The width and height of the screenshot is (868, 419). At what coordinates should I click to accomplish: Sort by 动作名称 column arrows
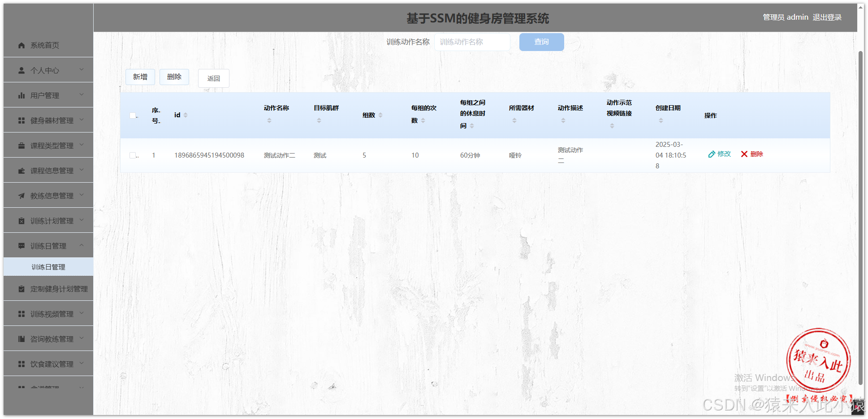pos(269,120)
